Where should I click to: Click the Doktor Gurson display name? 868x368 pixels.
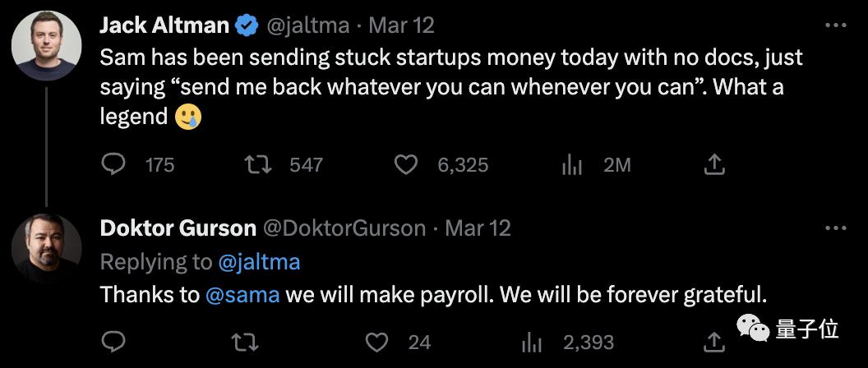tap(178, 228)
